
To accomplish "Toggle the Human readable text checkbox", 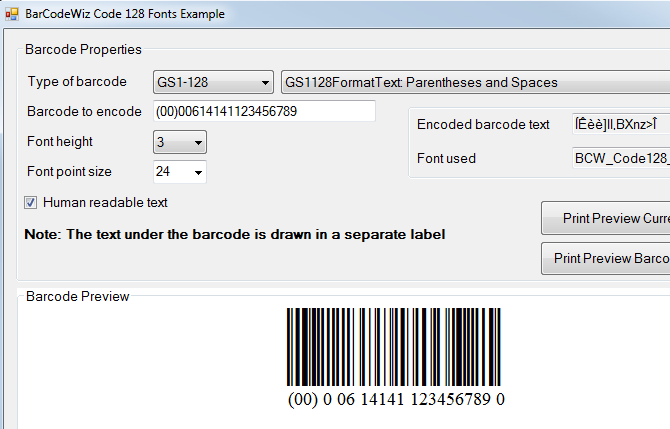I will pyautogui.click(x=30, y=203).
